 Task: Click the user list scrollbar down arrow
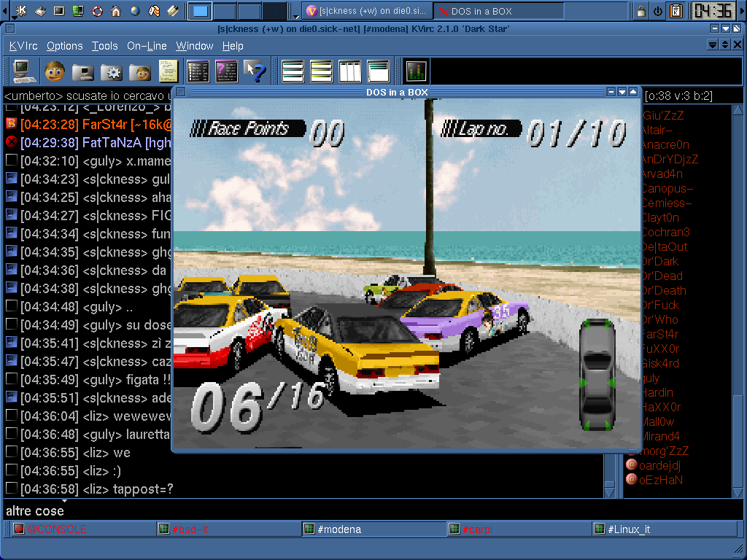coord(738,492)
